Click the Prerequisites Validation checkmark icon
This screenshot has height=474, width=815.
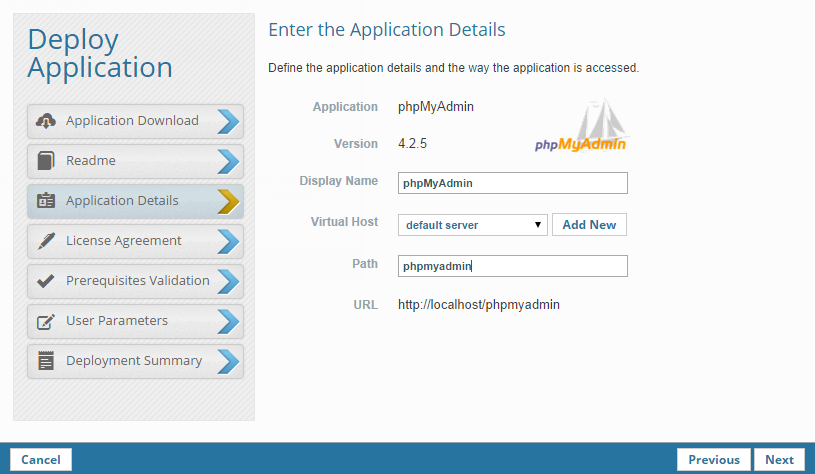click(x=45, y=281)
